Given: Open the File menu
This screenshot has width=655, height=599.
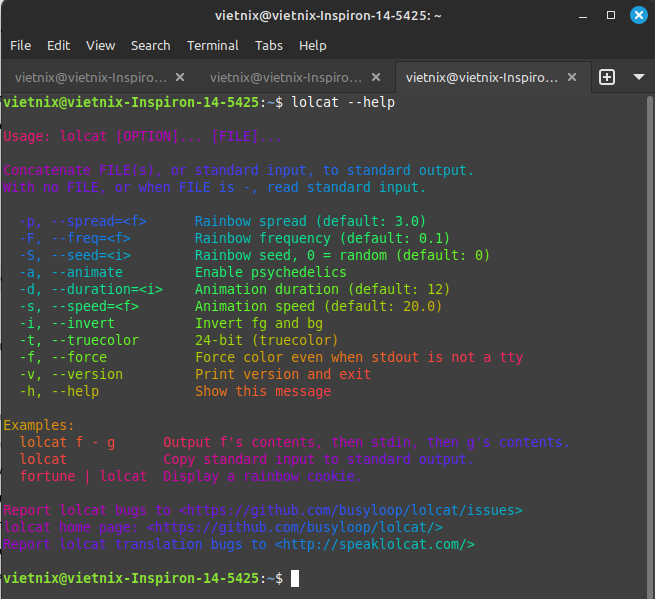Looking at the screenshot, I should coord(20,46).
